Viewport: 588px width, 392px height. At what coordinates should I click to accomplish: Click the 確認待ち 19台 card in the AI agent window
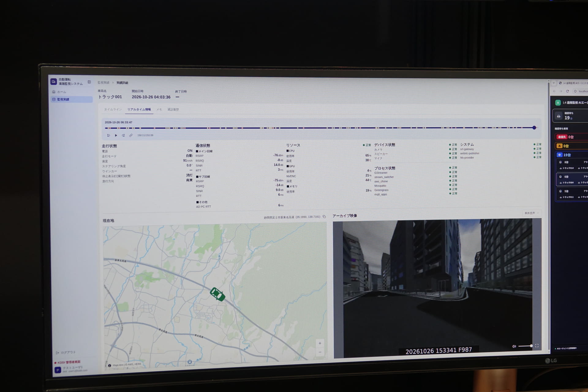coord(571,116)
